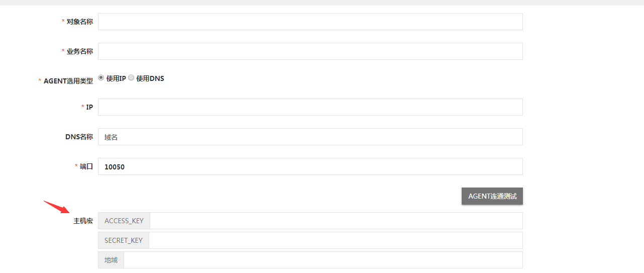Select the 使用DNS radio button
Viewport: 644px width, 273px height.
click(x=131, y=78)
